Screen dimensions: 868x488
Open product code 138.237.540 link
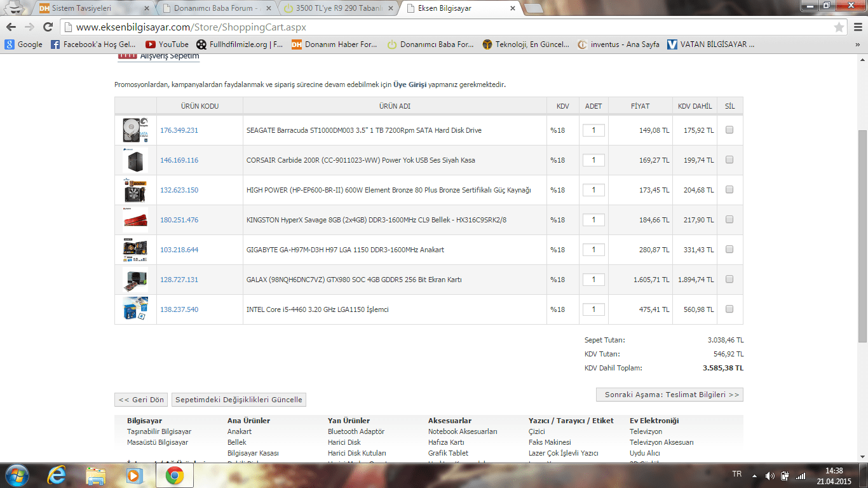click(179, 309)
